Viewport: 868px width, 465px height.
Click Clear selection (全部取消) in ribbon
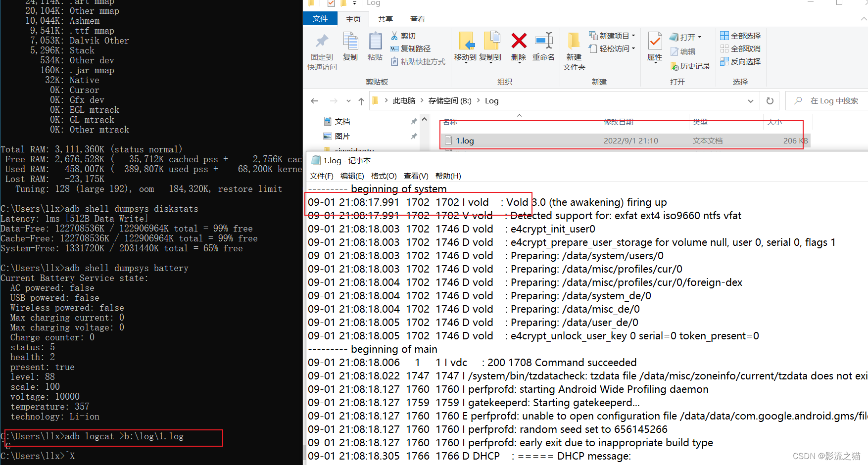(740, 48)
